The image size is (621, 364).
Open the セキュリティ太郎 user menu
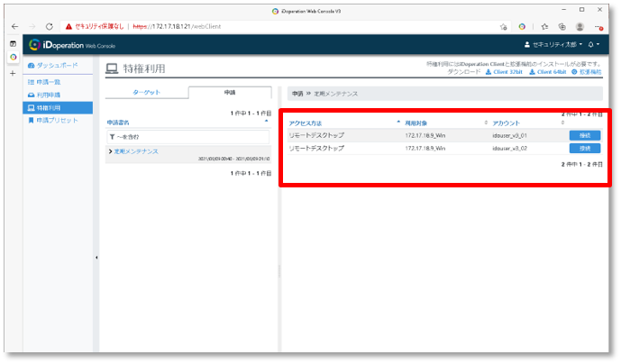553,45
